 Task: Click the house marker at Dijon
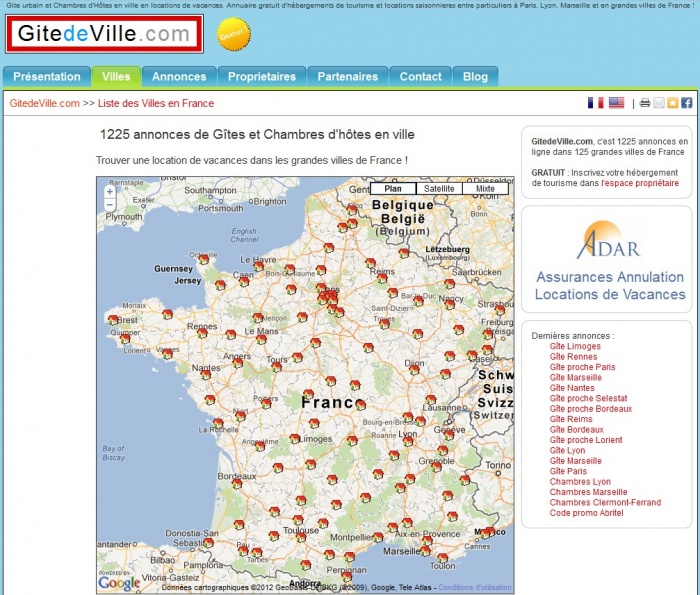414,370
